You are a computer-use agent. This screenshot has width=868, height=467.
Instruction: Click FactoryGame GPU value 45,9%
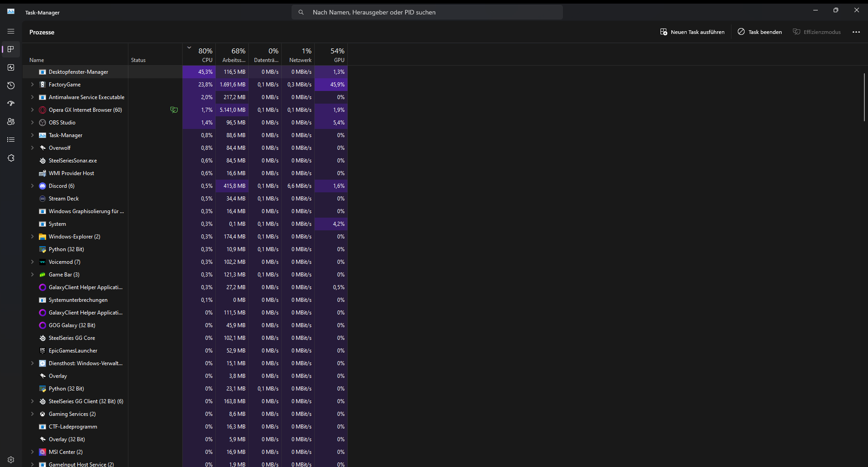tap(331, 85)
